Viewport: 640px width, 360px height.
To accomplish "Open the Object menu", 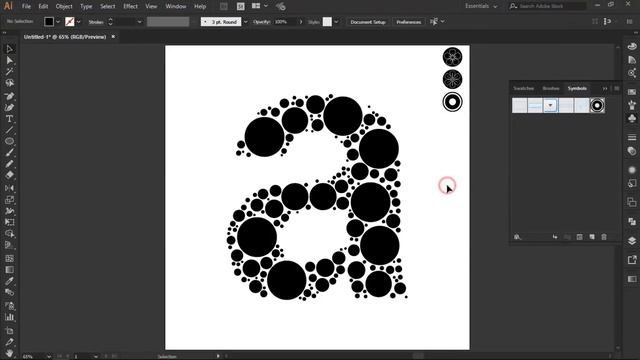I will tap(64, 7).
